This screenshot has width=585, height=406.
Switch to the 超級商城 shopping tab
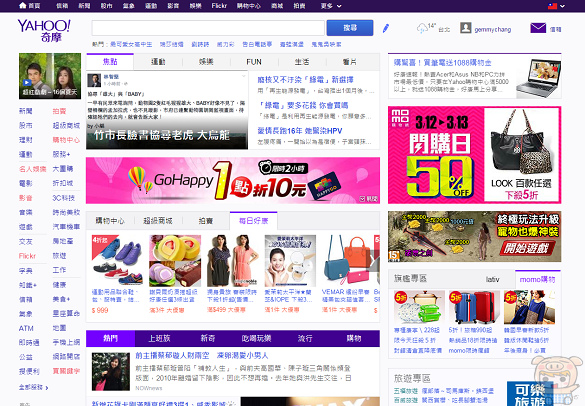(x=158, y=221)
